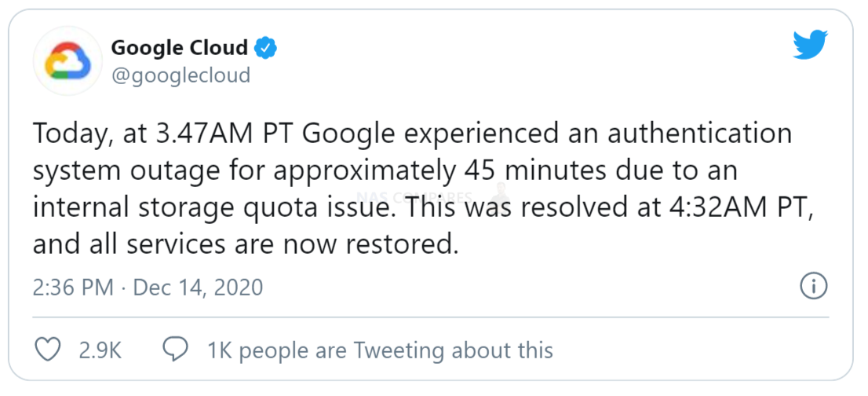
Task: Open the tweet info circle icon
Action: (815, 286)
